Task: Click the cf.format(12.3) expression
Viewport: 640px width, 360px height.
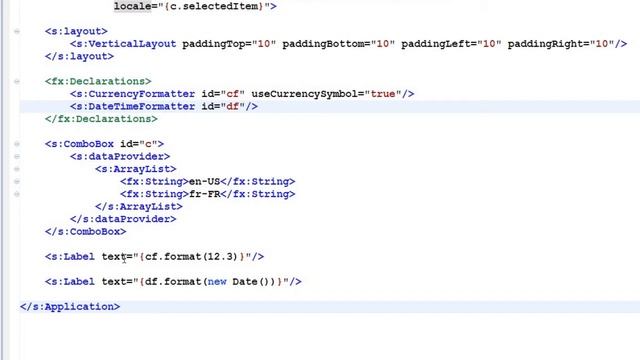Action: pyautogui.click(x=192, y=257)
